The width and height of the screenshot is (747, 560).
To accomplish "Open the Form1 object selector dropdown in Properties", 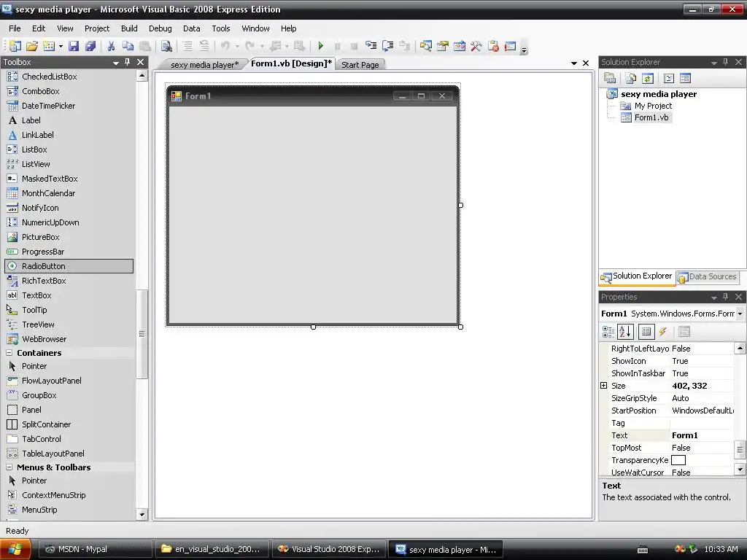I will [x=740, y=314].
